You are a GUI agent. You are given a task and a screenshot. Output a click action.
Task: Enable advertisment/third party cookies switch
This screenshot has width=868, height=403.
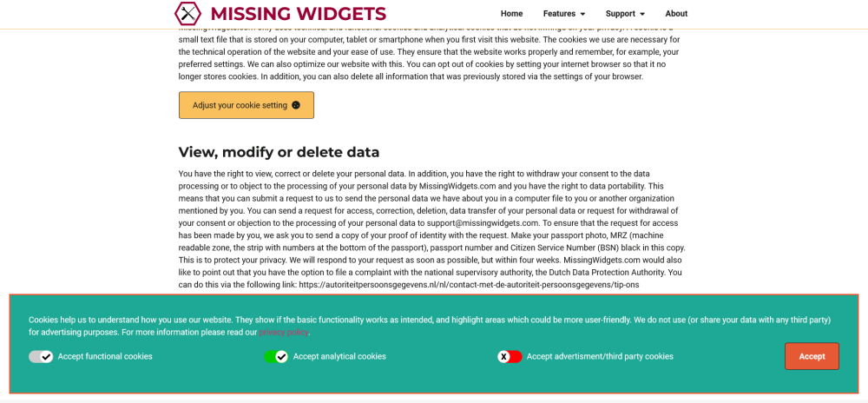click(510, 356)
